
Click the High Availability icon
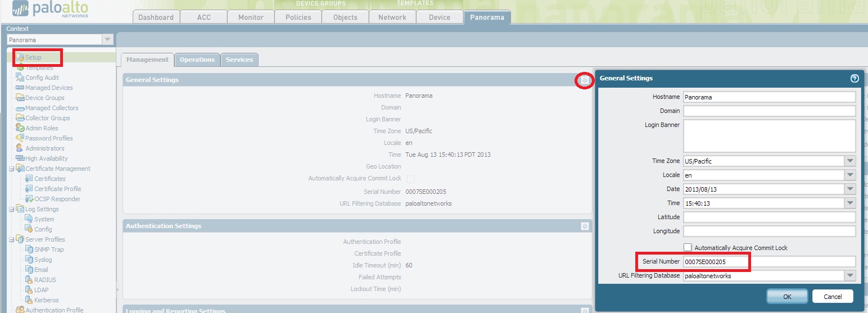(x=20, y=158)
